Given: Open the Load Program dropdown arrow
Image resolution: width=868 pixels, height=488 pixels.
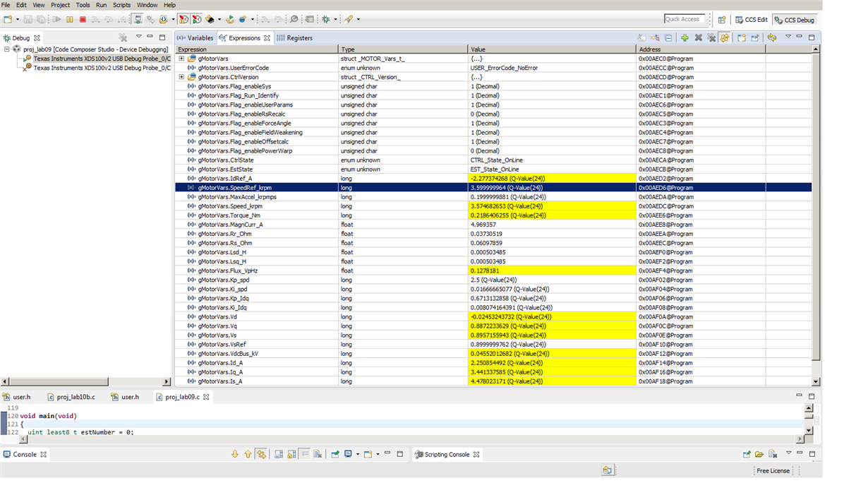Looking at the screenshot, I should click(173, 20).
